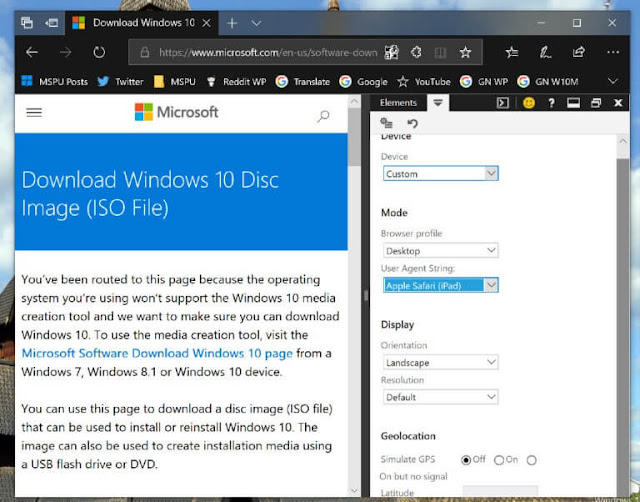This screenshot has width=640, height=502.
Task: Click the Microsoft logo
Action: (x=177, y=112)
